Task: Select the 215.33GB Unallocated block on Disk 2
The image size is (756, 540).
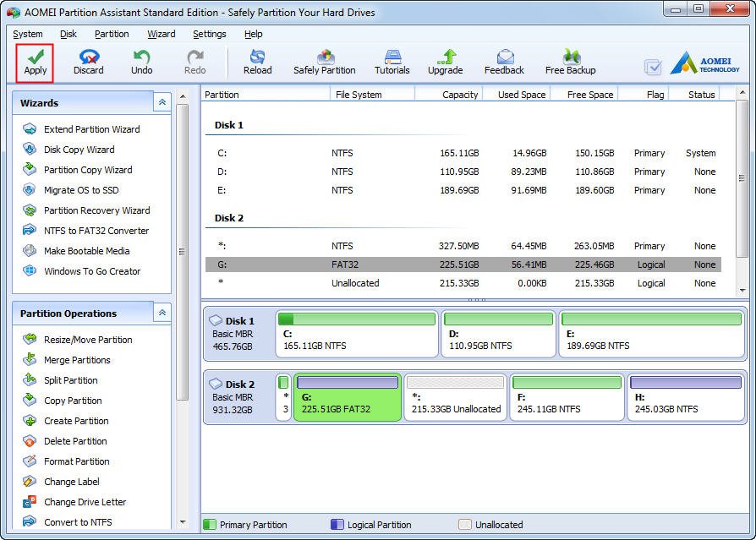Action: point(456,398)
